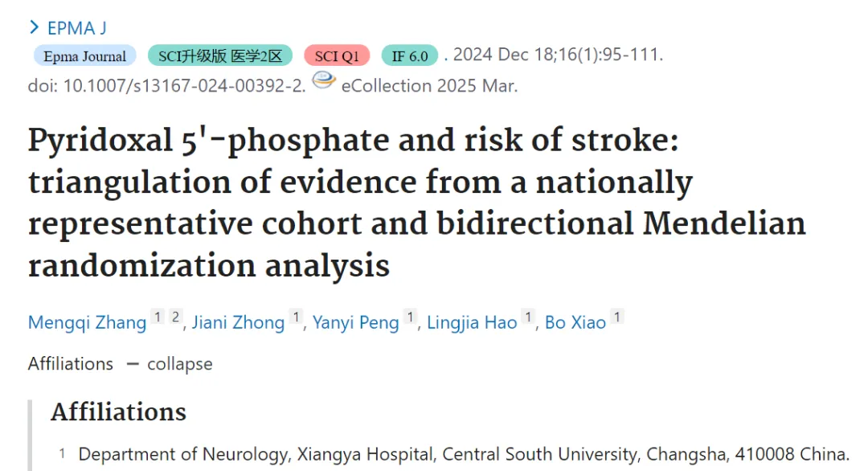Image resolution: width=868 pixels, height=471 pixels.
Task: Click the Epma Journal badge
Action: pyautogui.click(x=84, y=56)
